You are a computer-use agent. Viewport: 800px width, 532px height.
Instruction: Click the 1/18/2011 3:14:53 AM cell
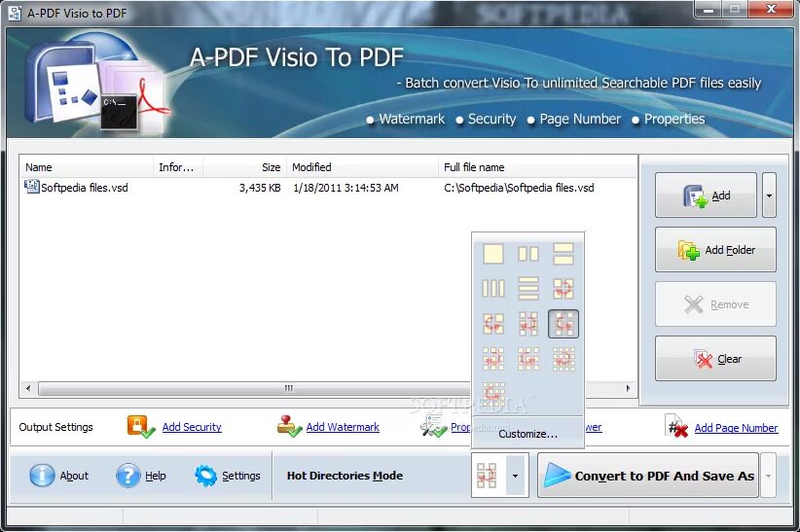[345, 188]
